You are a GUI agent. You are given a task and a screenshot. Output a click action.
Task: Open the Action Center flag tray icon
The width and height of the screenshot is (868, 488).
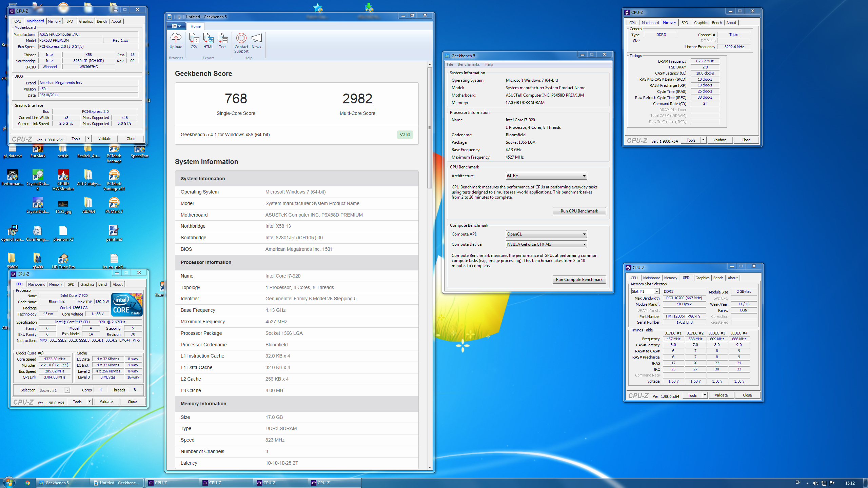point(832,483)
